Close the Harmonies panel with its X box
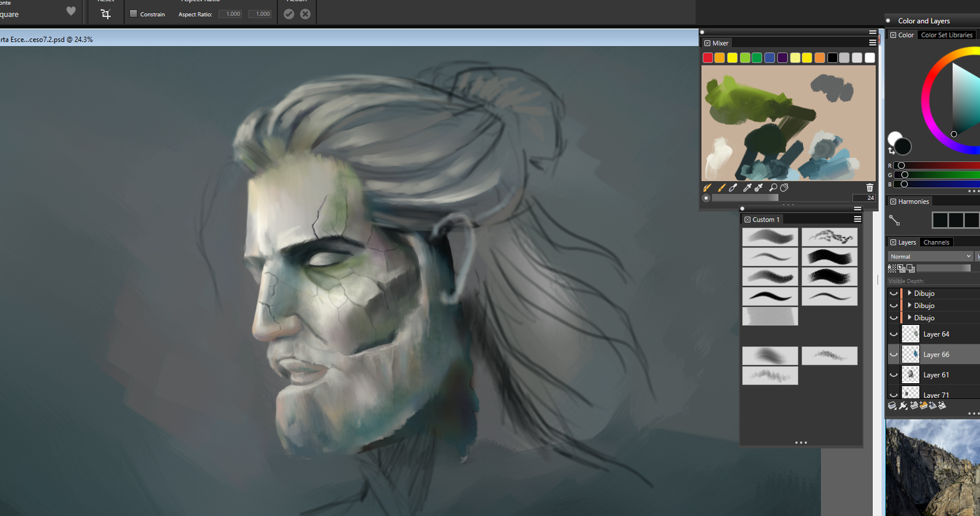The height and width of the screenshot is (516, 980). click(x=893, y=202)
